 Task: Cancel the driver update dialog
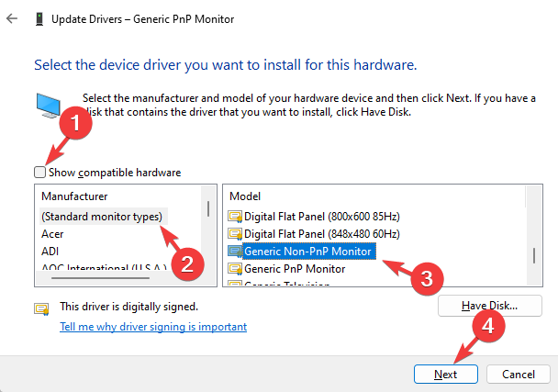(x=518, y=375)
